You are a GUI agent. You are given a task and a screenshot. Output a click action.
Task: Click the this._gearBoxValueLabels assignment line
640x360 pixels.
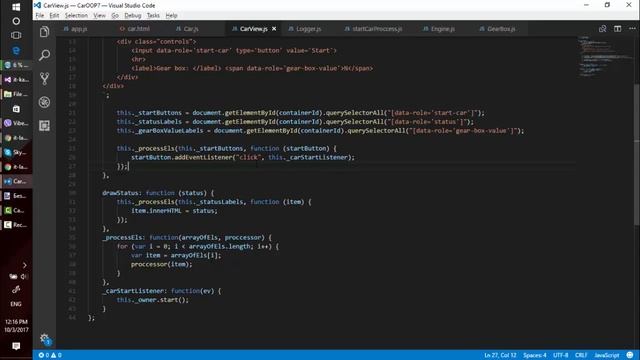(x=320, y=131)
